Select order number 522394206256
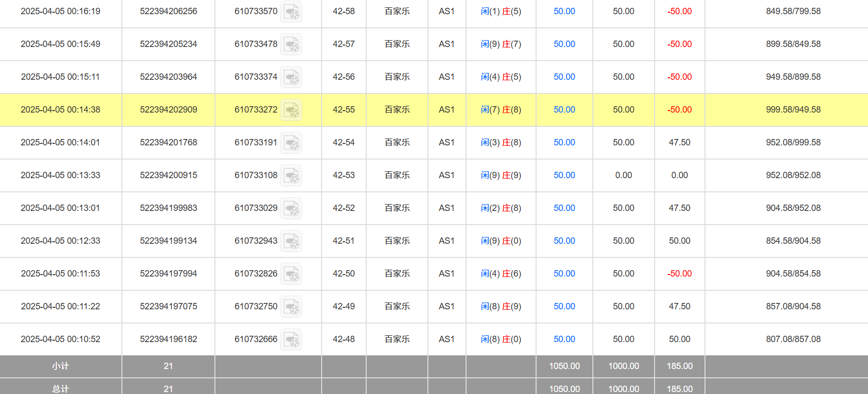The image size is (868, 394). click(168, 11)
